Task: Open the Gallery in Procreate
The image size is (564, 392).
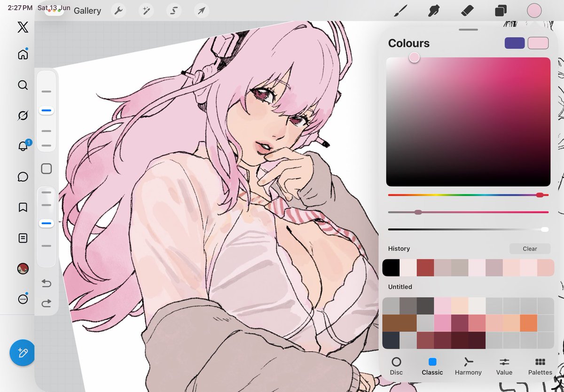Action: 87,11
